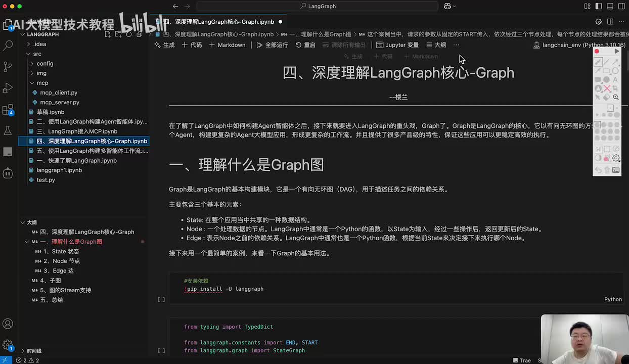Click the New Folder icon in explorer header
This screenshot has width=629, height=364.
click(118, 34)
